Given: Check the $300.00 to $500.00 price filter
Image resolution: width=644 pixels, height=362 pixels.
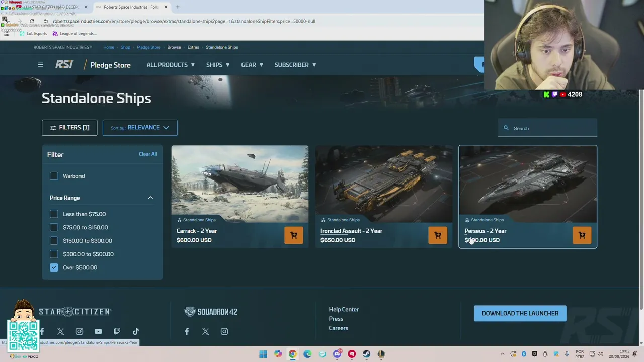Looking at the screenshot, I should (x=54, y=254).
